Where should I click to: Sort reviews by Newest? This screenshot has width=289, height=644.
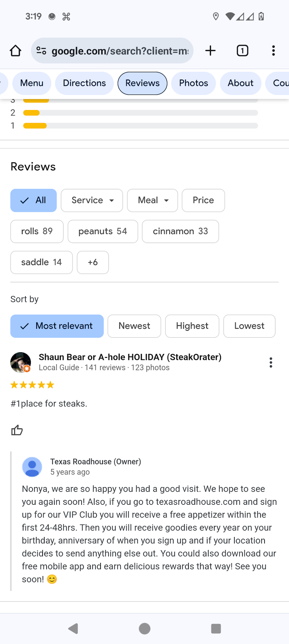[x=134, y=326]
